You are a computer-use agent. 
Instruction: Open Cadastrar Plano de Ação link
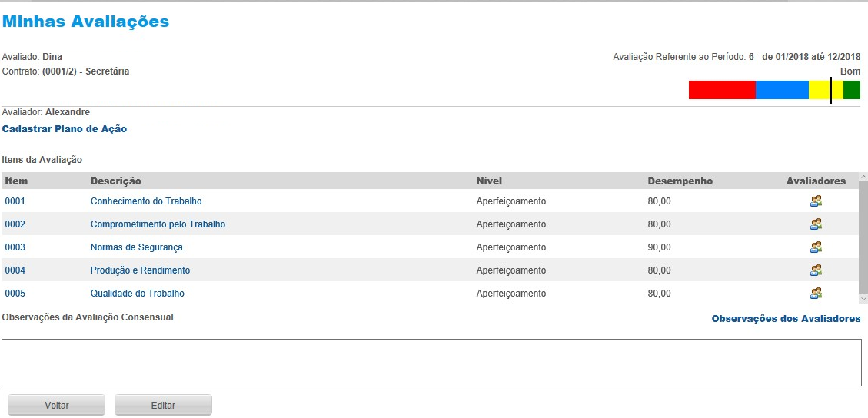tap(65, 129)
